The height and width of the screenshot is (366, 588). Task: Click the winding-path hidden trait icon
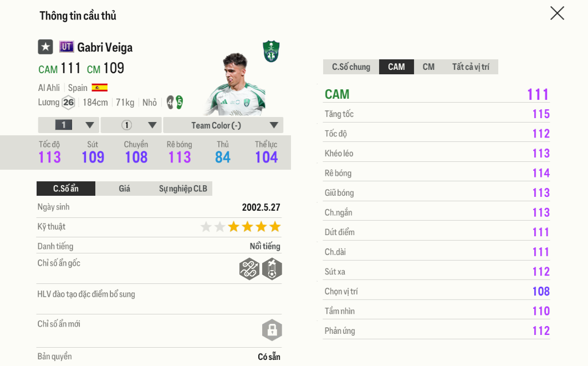coord(249,269)
